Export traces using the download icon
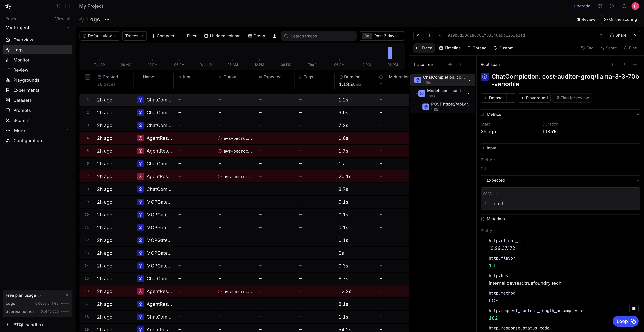Viewport: 644px width, 332px height. (x=274, y=36)
